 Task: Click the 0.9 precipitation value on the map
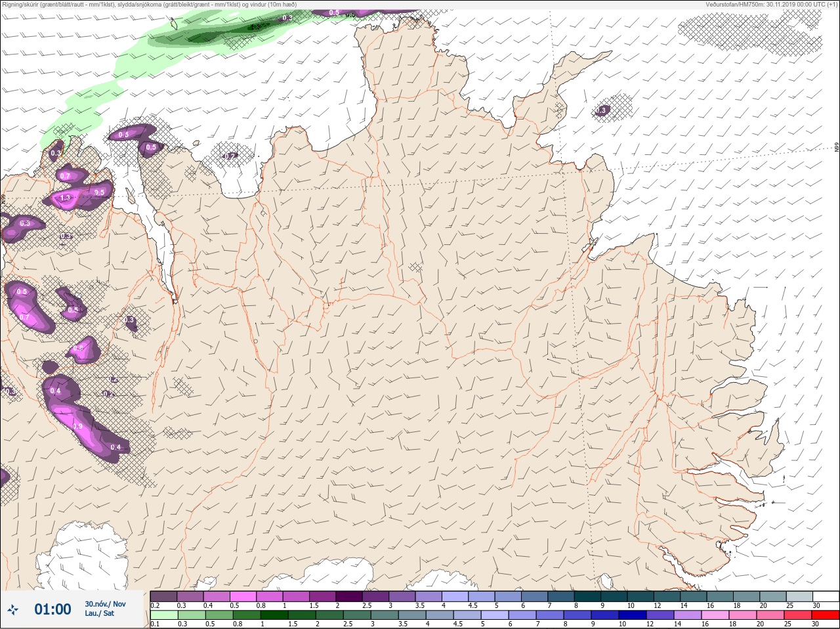point(77,426)
